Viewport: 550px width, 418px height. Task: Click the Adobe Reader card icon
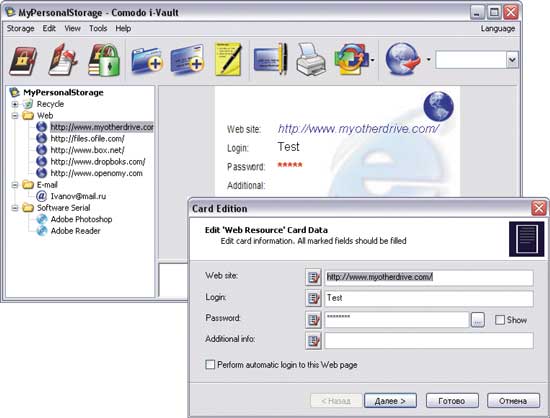(x=41, y=231)
